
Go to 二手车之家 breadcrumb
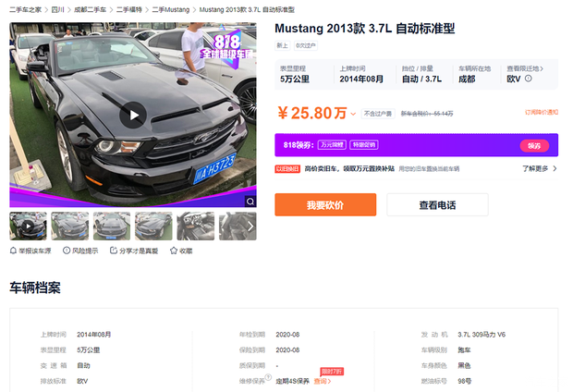pyautogui.click(x=25, y=9)
